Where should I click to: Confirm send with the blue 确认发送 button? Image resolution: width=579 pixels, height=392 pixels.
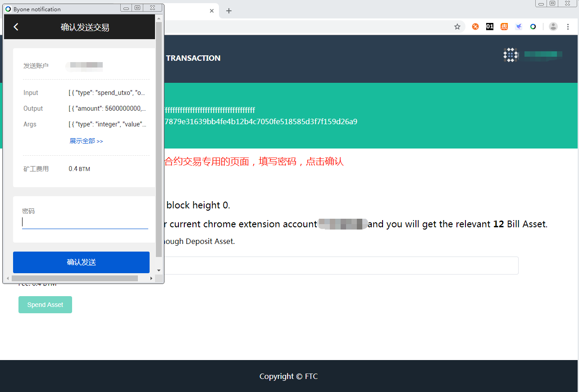81,262
